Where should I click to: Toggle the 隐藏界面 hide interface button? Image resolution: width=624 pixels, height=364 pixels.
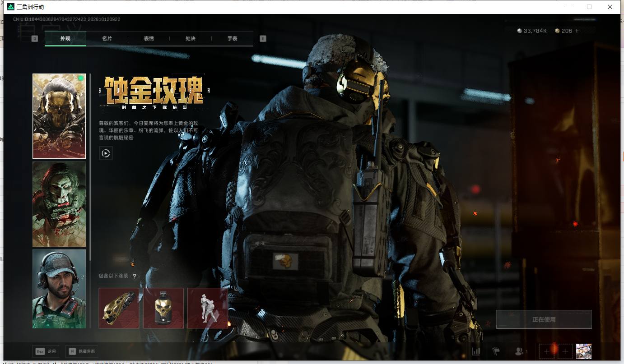pyautogui.click(x=82, y=351)
